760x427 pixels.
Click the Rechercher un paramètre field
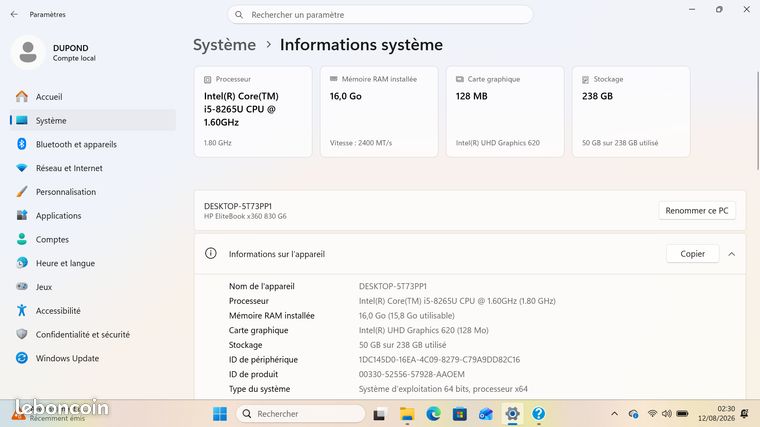tap(380, 15)
